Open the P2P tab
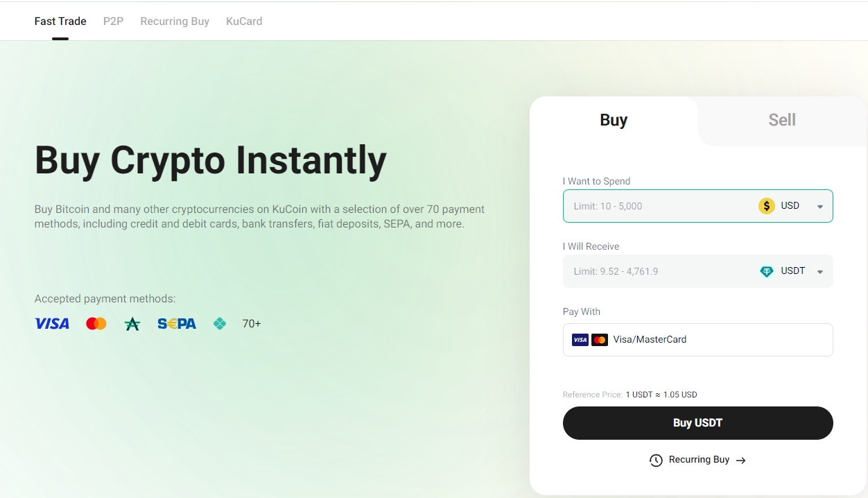The height and width of the screenshot is (498, 868). tap(113, 22)
